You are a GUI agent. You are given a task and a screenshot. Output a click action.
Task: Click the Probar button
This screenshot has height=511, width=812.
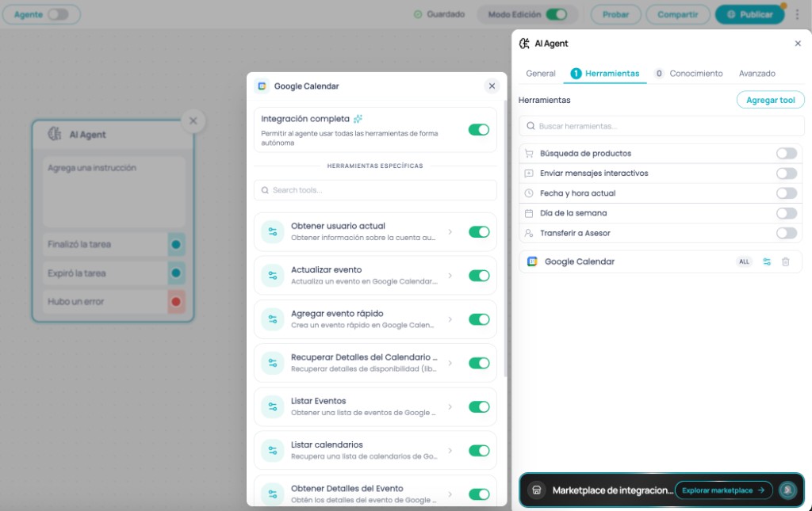coord(615,14)
